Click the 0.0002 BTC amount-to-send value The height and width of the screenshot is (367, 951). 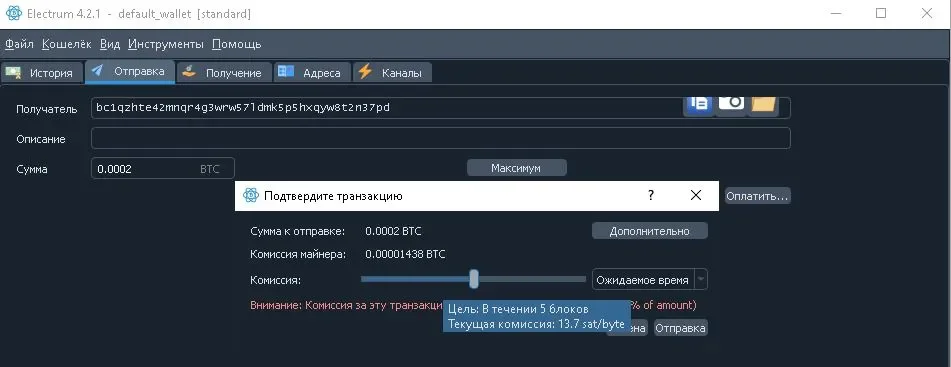click(x=394, y=231)
